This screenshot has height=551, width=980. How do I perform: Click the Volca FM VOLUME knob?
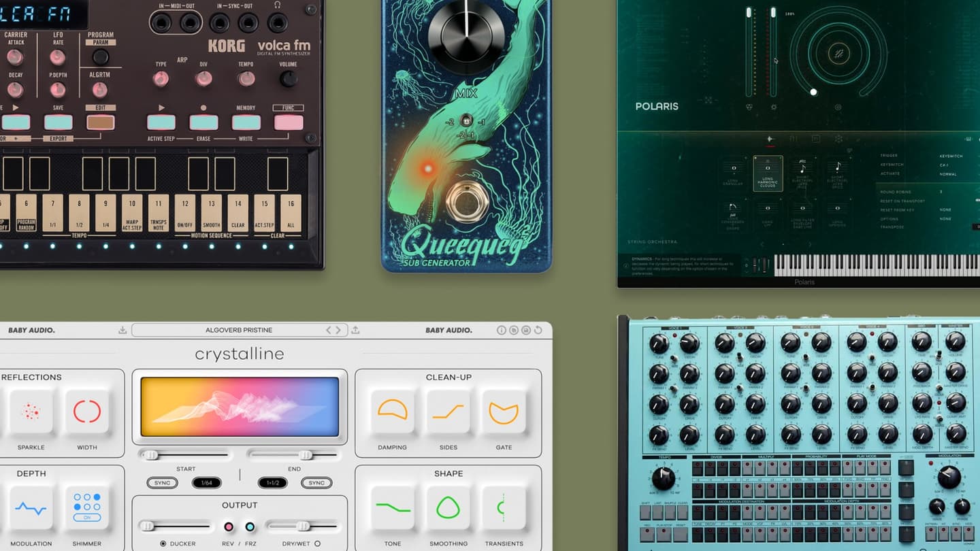click(x=289, y=79)
